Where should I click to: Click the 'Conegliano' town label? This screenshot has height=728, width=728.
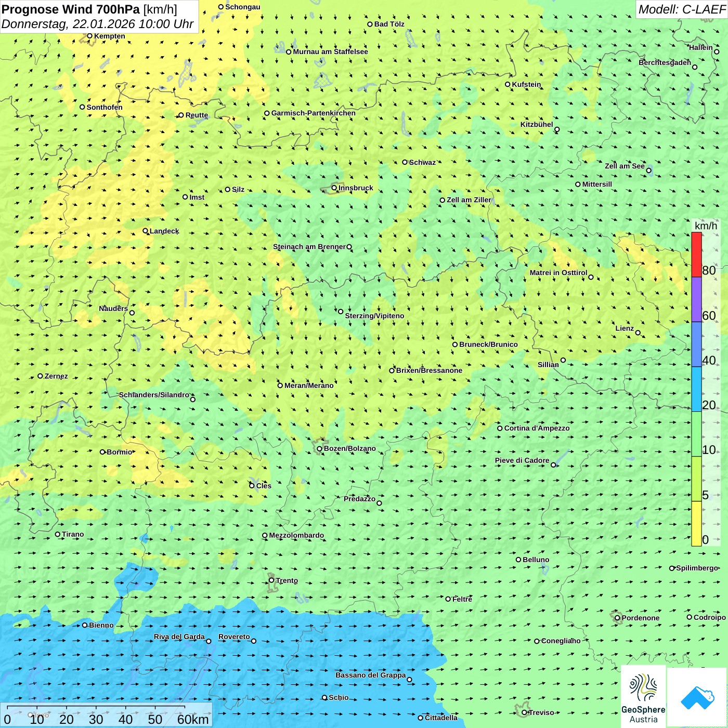pos(561,641)
